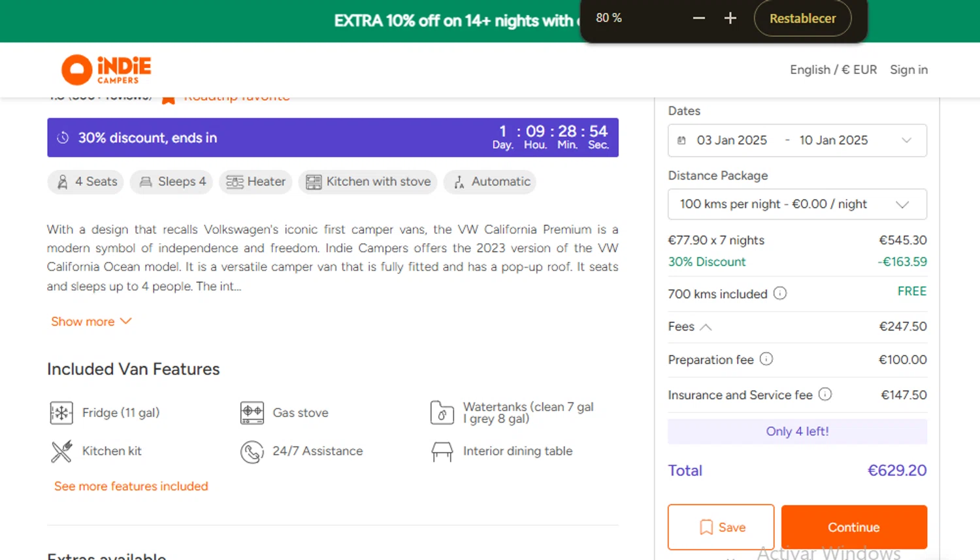Click the Kitchen with stove tag
The height and width of the screenshot is (560, 980).
coord(368,182)
